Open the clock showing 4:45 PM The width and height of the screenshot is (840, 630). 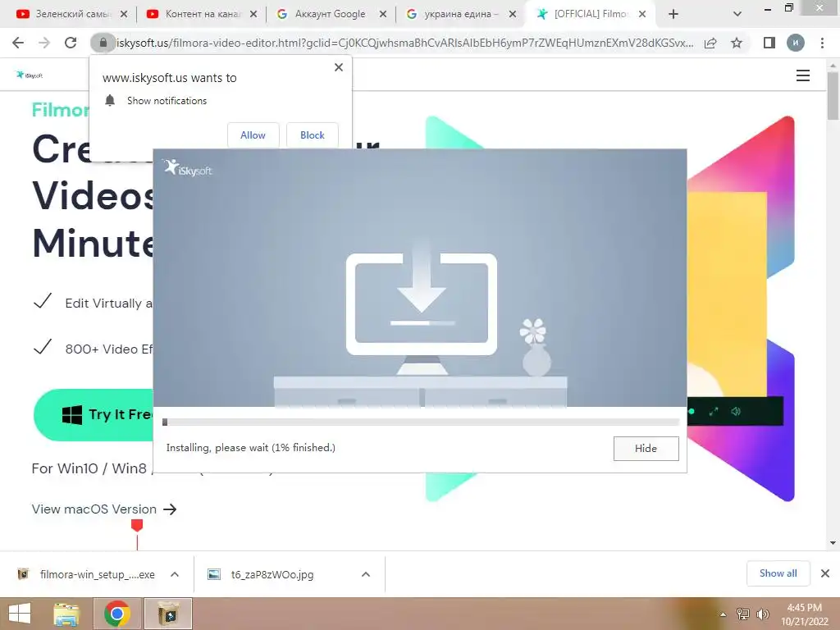[x=804, y=614]
